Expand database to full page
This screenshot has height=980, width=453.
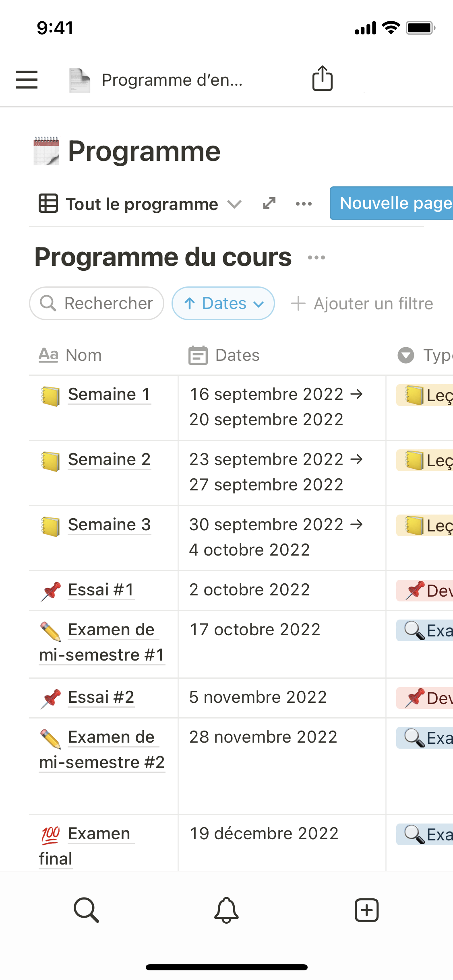[x=269, y=204]
